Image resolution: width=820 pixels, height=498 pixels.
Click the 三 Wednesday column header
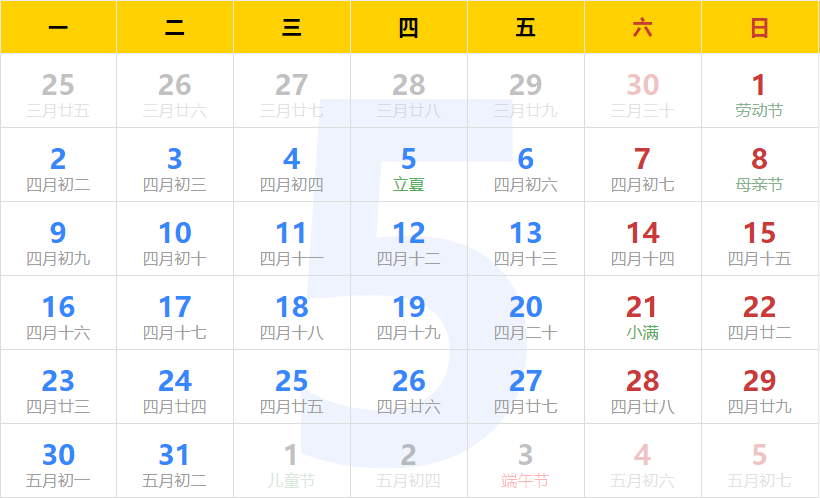[x=292, y=27]
